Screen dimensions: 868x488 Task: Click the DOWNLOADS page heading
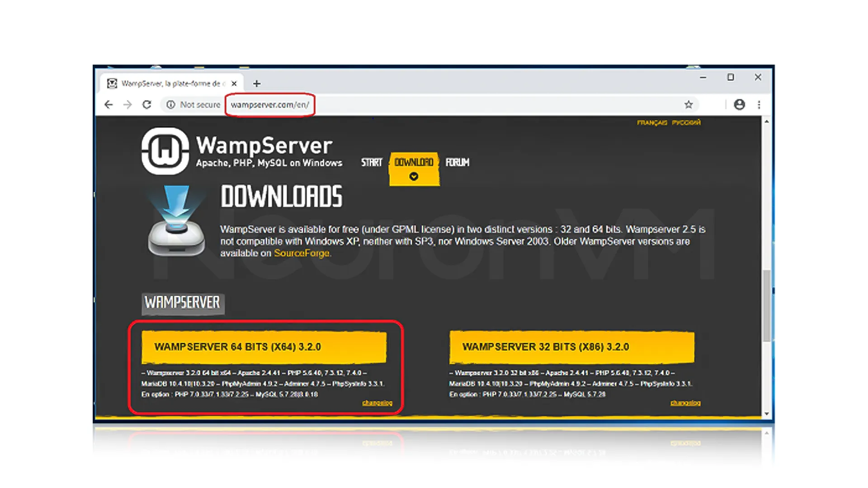tap(281, 197)
